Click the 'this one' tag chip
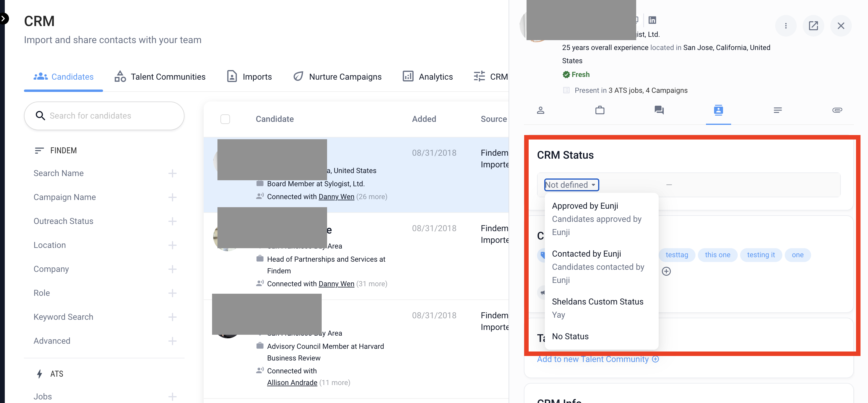The width and height of the screenshot is (868, 403). click(x=717, y=255)
